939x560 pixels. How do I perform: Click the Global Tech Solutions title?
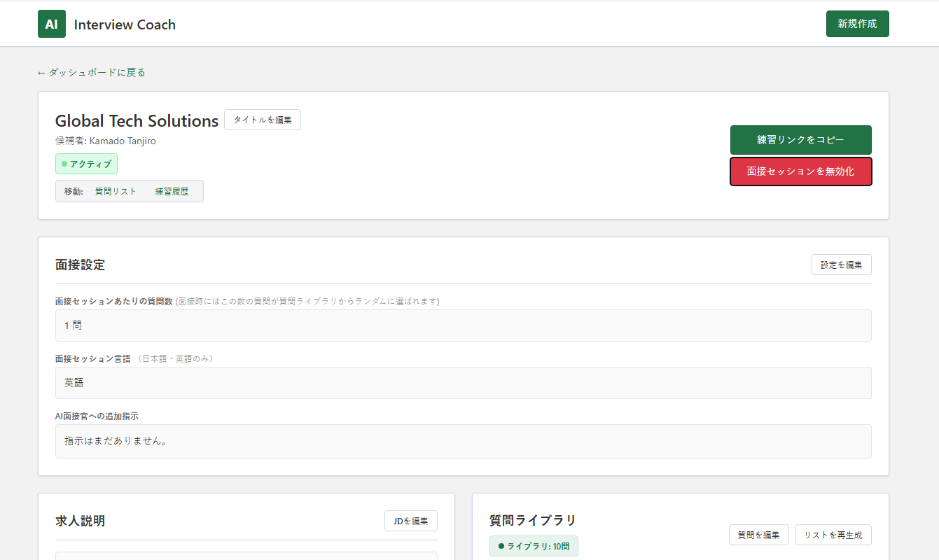[x=137, y=120]
